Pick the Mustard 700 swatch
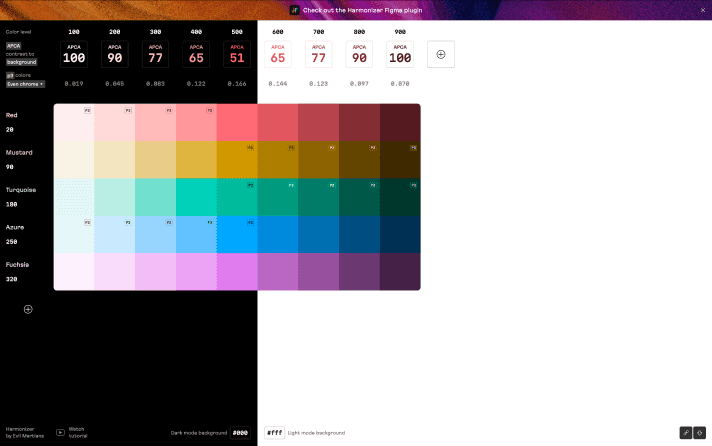This screenshot has height=446, width=712. pyautogui.click(x=318, y=160)
